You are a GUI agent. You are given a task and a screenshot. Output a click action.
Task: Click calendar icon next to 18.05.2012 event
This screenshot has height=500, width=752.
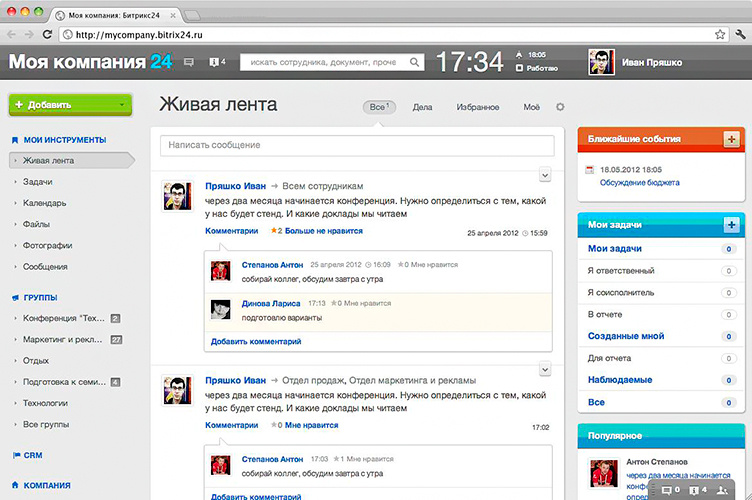coord(590,170)
